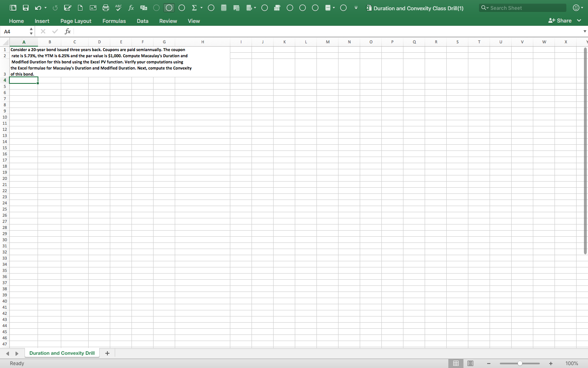Viewport: 588px width, 368px height.
Task: Add a new sheet with the plus button
Action: (x=107, y=353)
